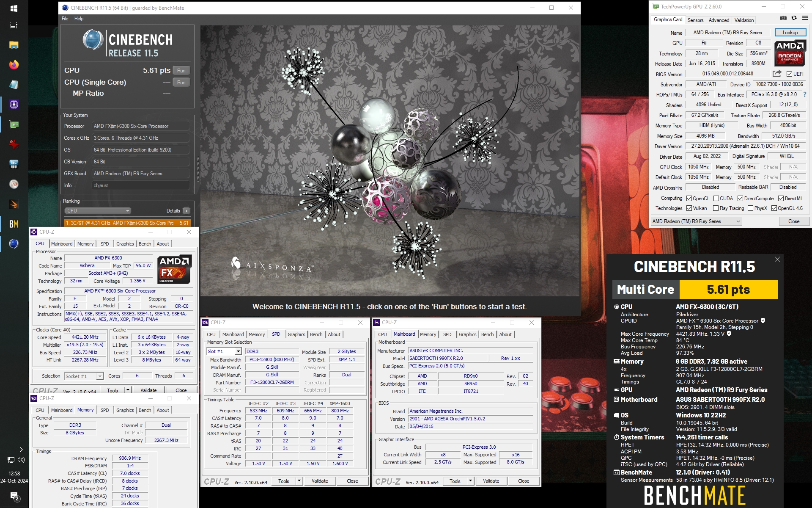Click the clock showing 12:58
This screenshot has height=508, width=812.
[x=14, y=473]
